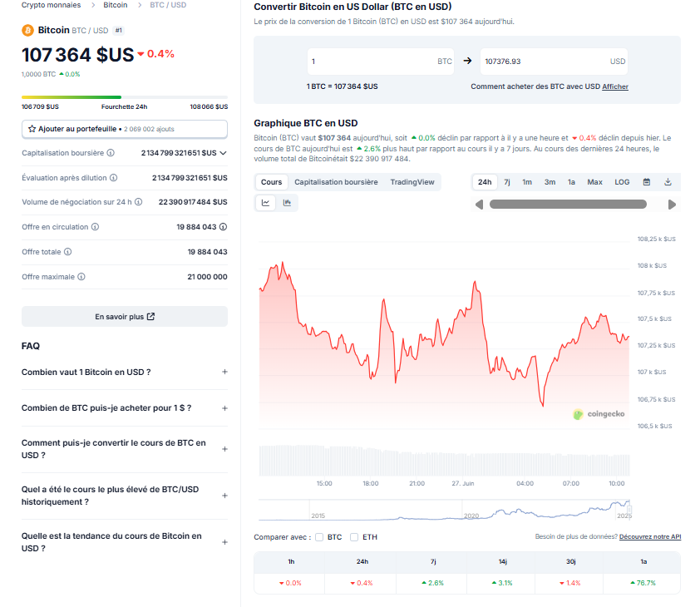Image resolution: width=700 pixels, height=607 pixels.
Task: Click the 21 000 000 maximum supply value
Action: point(207,277)
